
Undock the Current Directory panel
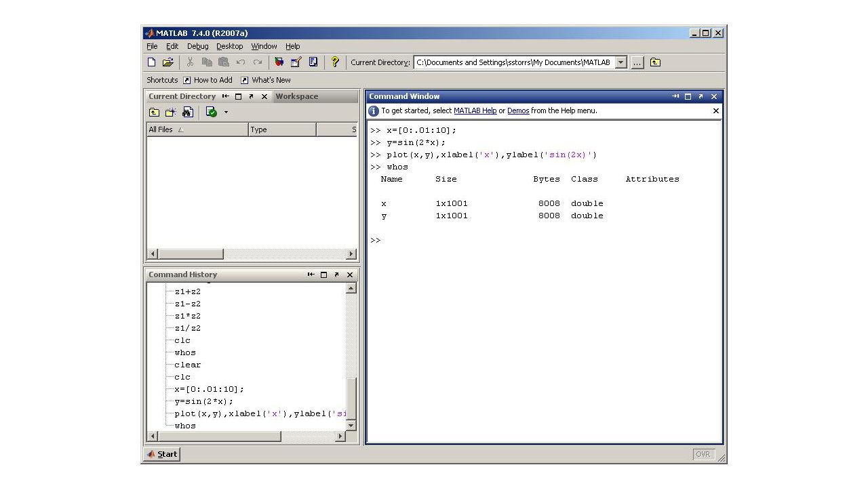251,96
